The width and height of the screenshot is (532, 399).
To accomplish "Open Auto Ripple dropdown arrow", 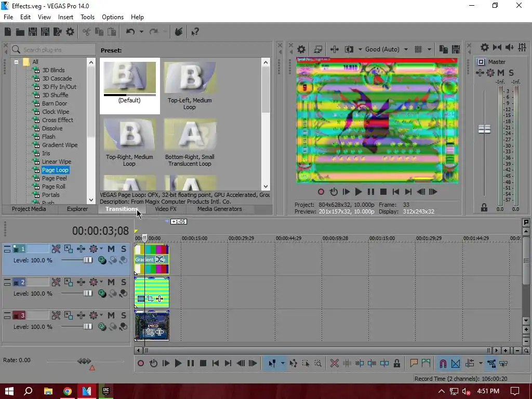I will tap(481, 363).
